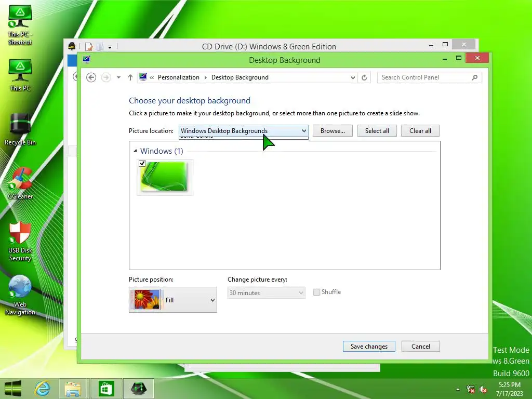
Task: Open the green cube taskbar app
Action: click(x=138, y=389)
